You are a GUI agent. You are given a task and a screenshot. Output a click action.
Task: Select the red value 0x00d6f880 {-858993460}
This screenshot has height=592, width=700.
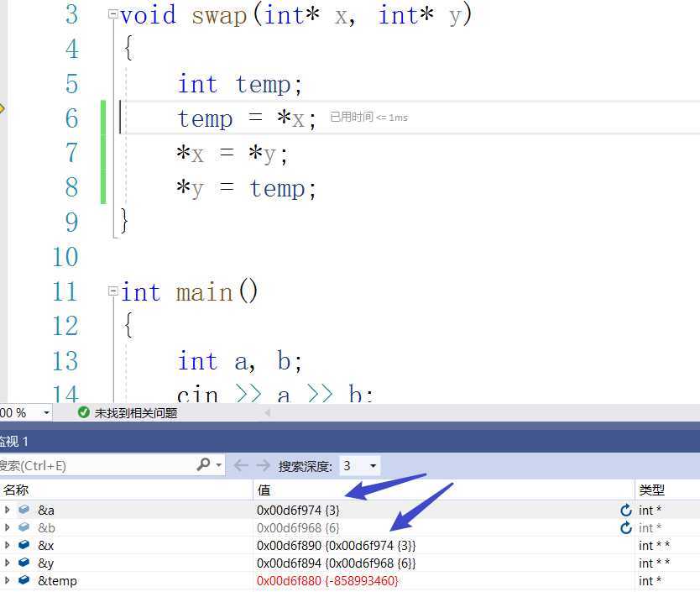coord(327,581)
